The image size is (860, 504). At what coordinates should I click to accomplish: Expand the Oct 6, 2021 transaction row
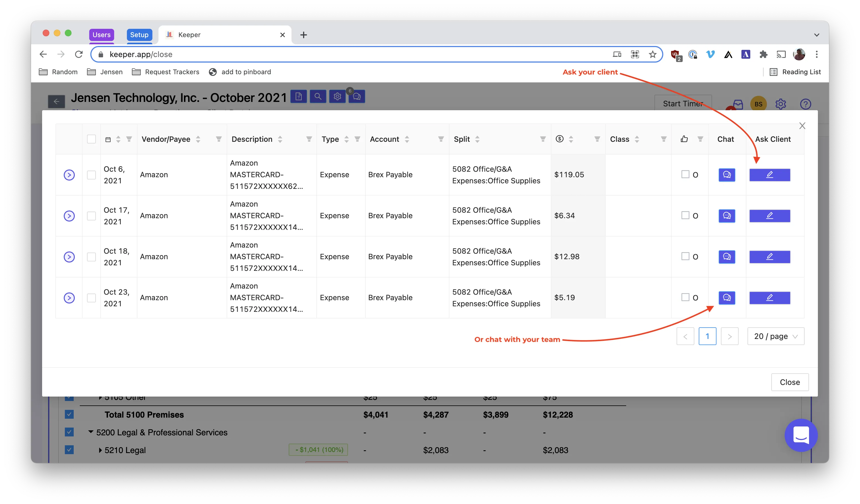[69, 174]
